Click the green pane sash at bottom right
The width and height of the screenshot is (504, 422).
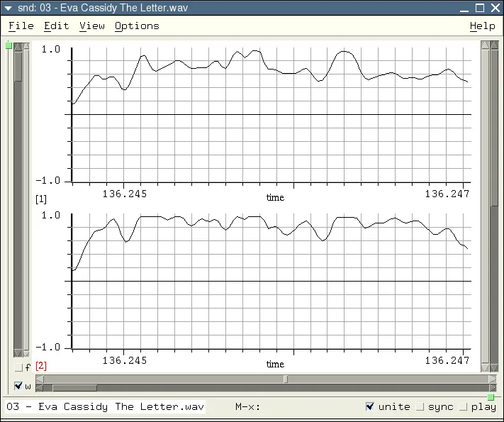pos(491,397)
